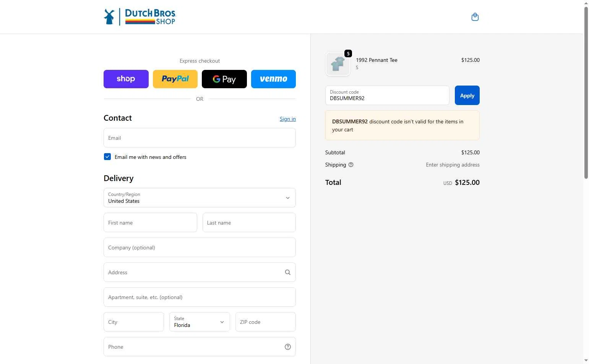Image resolution: width=589 pixels, height=364 pixels.
Task: Open the State dropdown showing Florida
Action: pyautogui.click(x=200, y=322)
